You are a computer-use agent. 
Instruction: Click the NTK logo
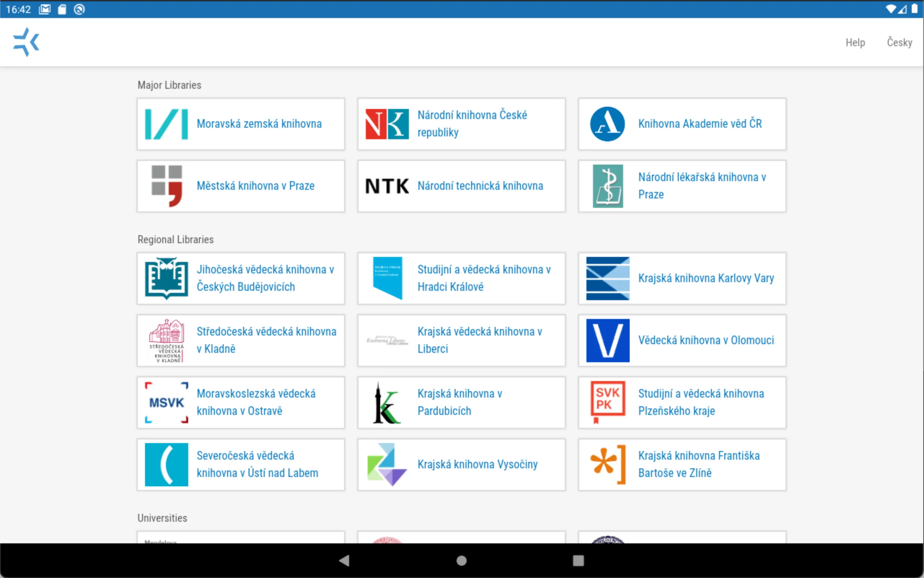(x=387, y=186)
